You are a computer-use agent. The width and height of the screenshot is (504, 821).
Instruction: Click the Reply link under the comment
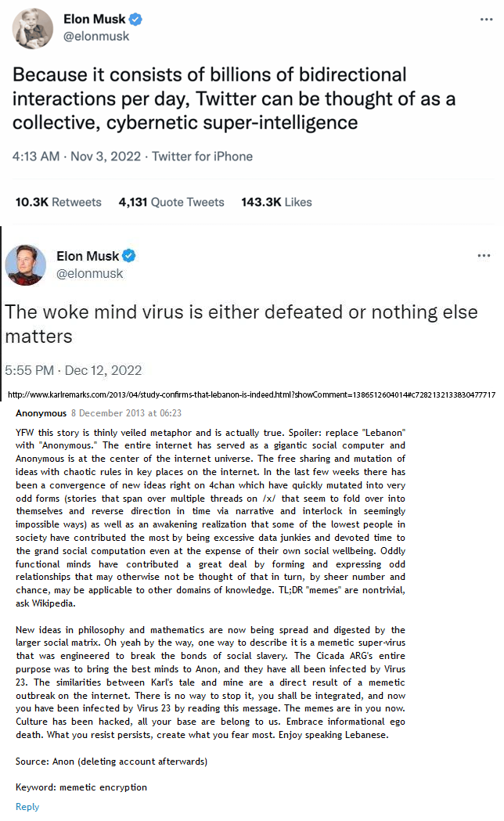(x=27, y=807)
